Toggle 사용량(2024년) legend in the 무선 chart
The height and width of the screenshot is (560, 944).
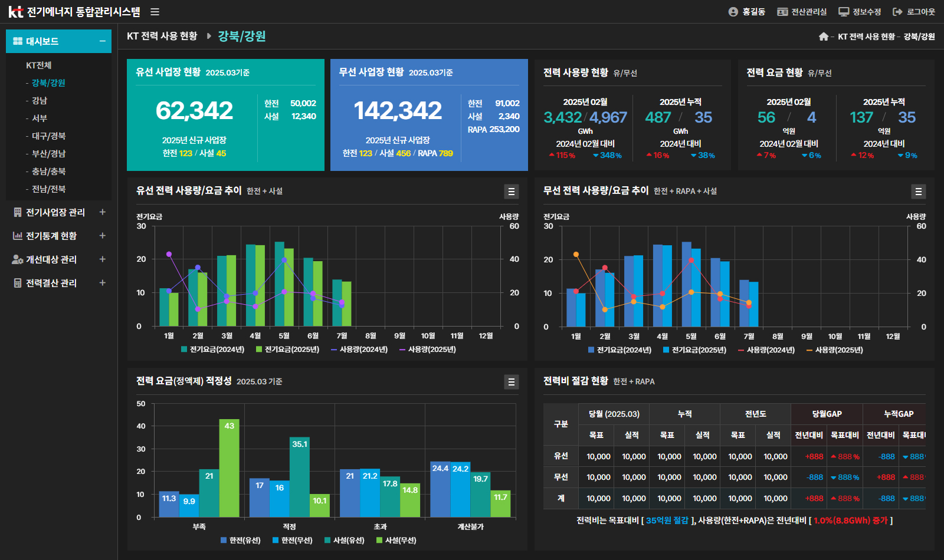coord(766,350)
